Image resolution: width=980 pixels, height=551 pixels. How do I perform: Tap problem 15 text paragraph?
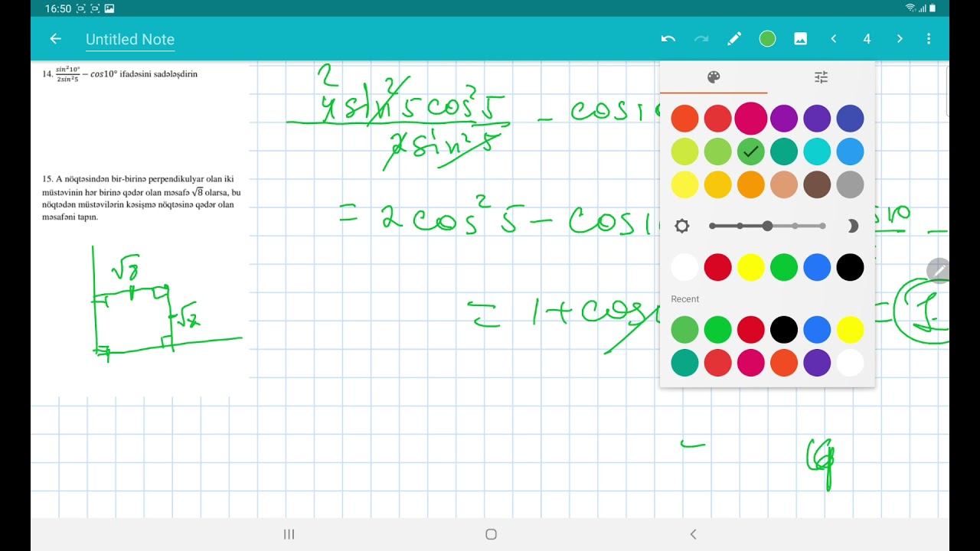click(x=141, y=198)
